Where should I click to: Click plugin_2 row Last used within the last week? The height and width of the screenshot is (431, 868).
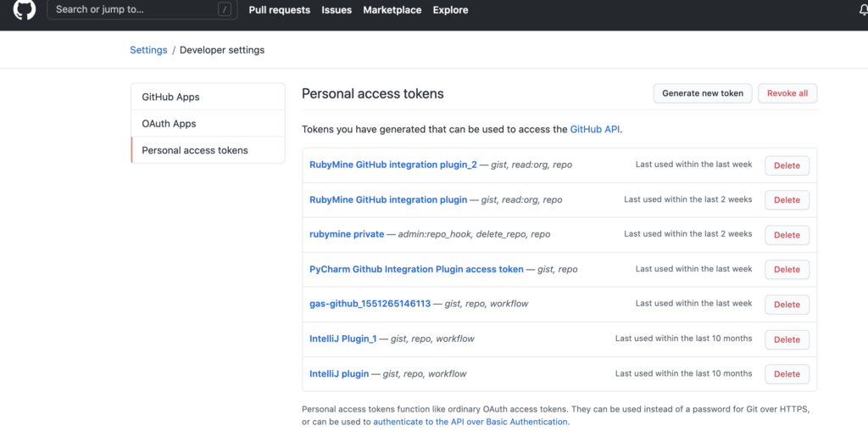(693, 165)
